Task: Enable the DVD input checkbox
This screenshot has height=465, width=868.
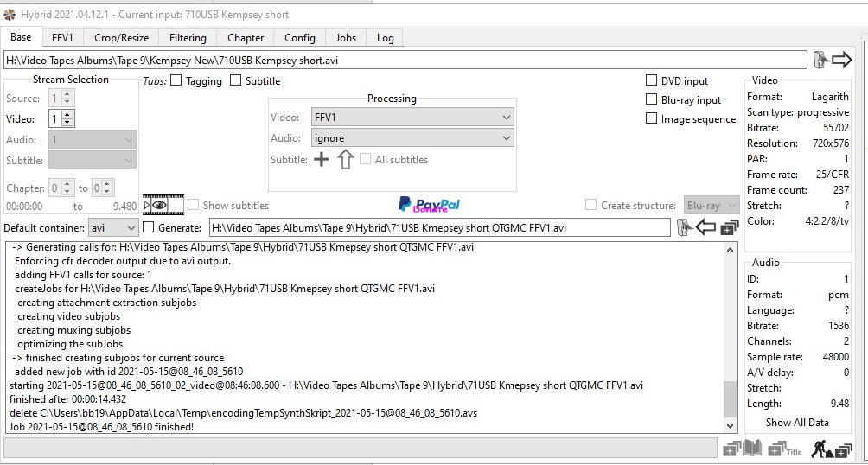Action: tap(652, 80)
